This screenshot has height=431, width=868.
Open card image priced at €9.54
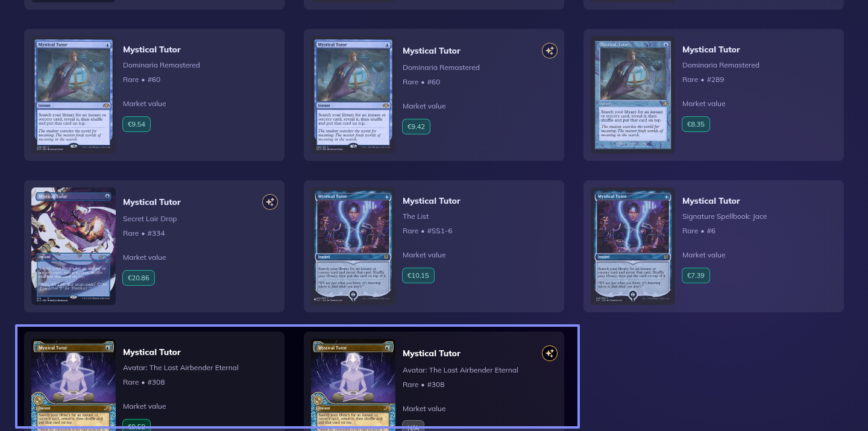pyautogui.click(x=74, y=95)
